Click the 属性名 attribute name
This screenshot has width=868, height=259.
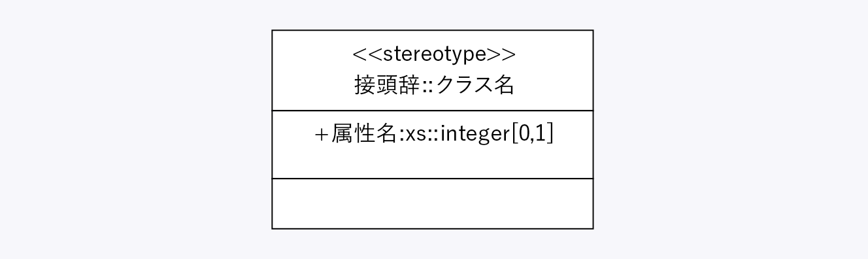point(364,133)
